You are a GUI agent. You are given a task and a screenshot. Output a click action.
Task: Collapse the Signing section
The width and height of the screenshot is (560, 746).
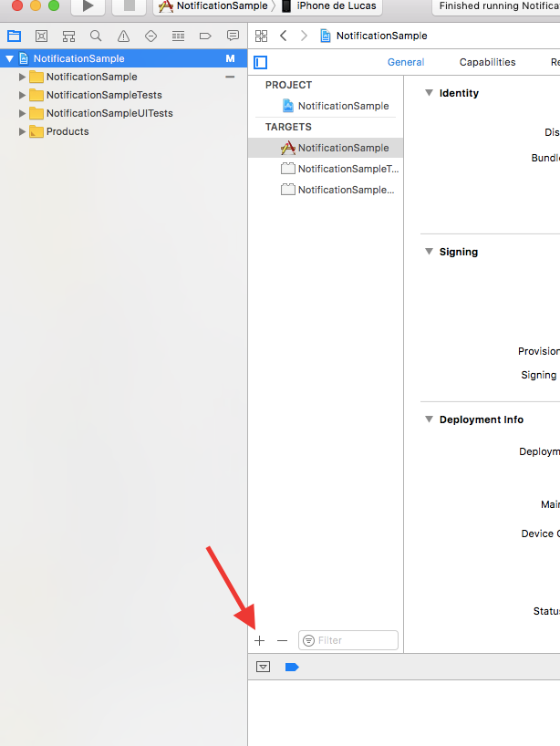click(x=430, y=251)
